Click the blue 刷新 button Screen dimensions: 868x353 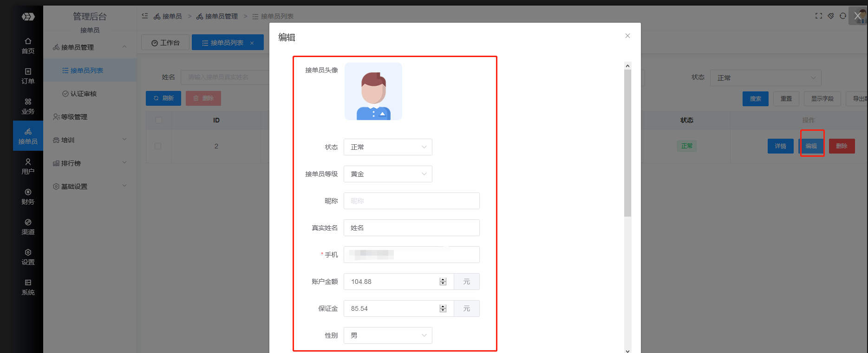pos(163,98)
